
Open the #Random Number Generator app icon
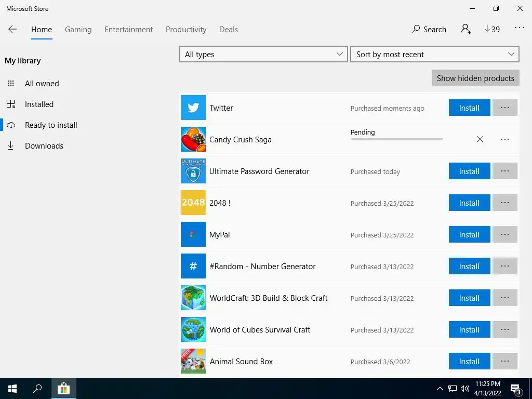click(x=193, y=266)
